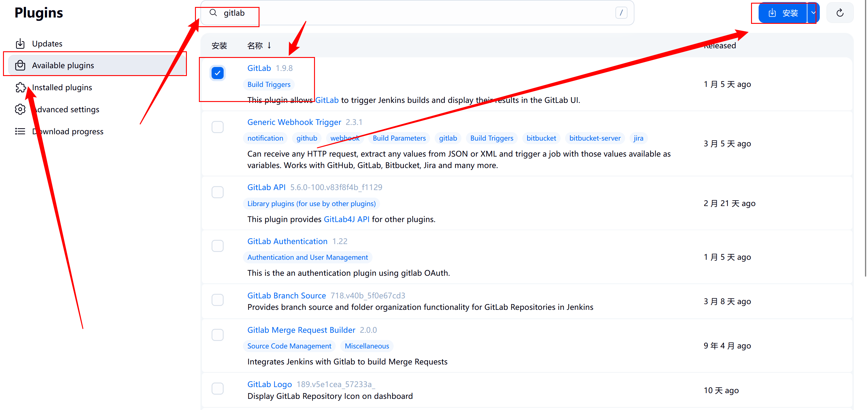Click the Available plugins bag icon
This screenshot has width=868, height=410.
tap(20, 65)
